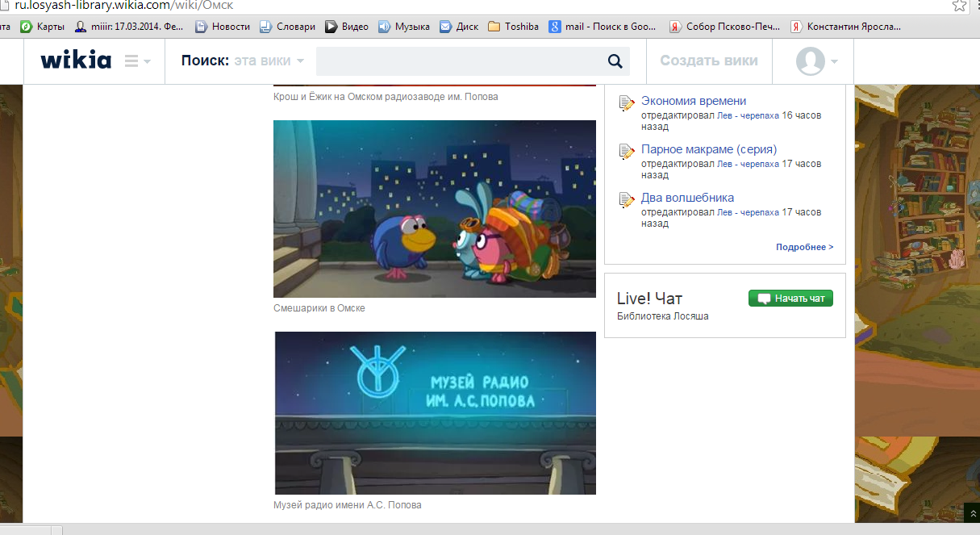Screen dimensions: 980x535
Task: Click caption 'Музей радио имени А.С. Попова'
Action: [348, 505]
